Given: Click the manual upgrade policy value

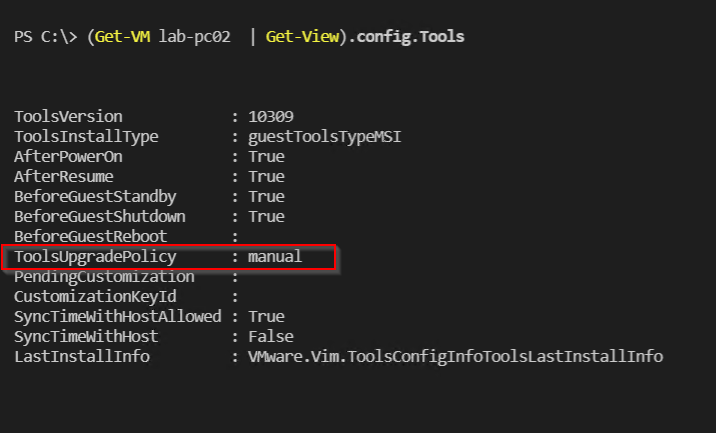Looking at the screenshot, I should [274, 257].
